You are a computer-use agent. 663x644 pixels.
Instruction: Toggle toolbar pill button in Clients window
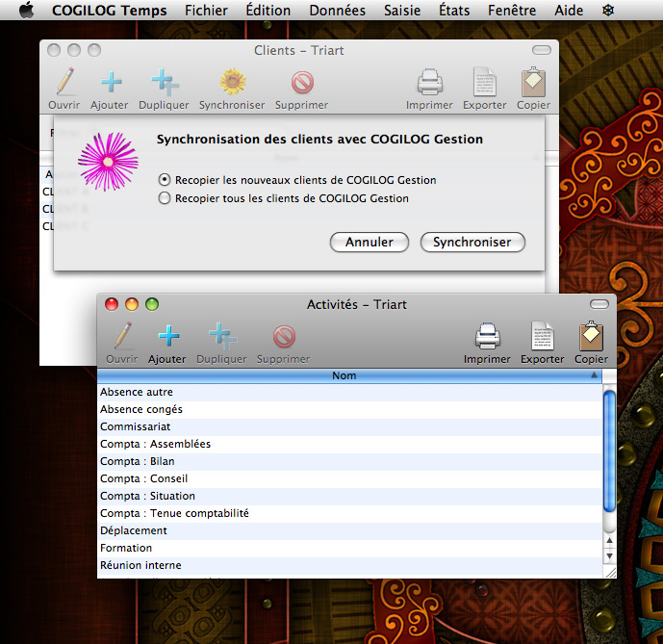(541, 50)
